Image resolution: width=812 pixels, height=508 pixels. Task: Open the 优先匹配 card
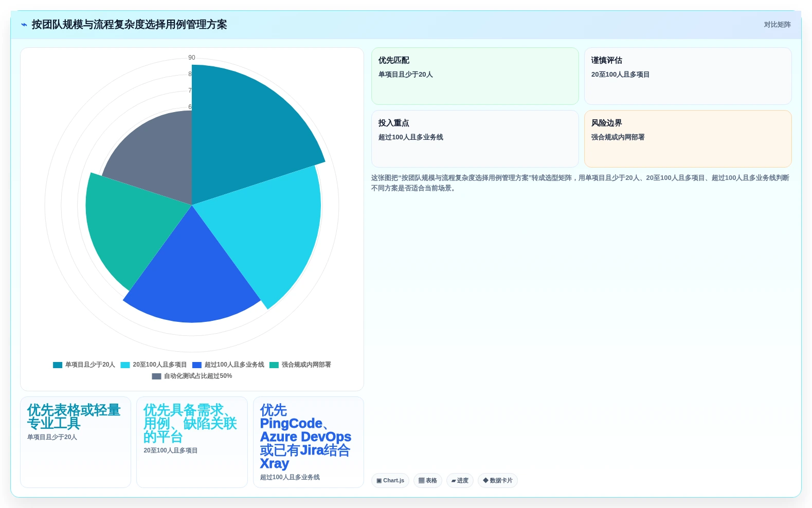pos(475,76)
